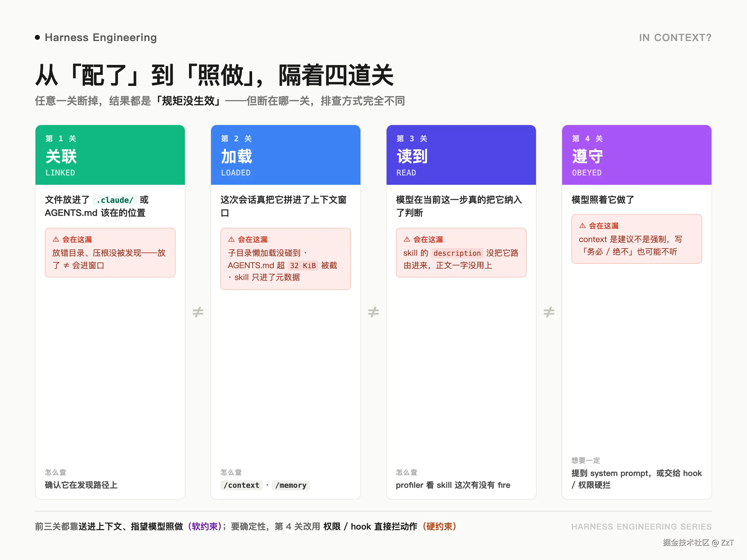The width and height of the screenshot is (747, 560).
Task: Click 怎么查 label in the 关联 card
Action: tap(56, 472)
